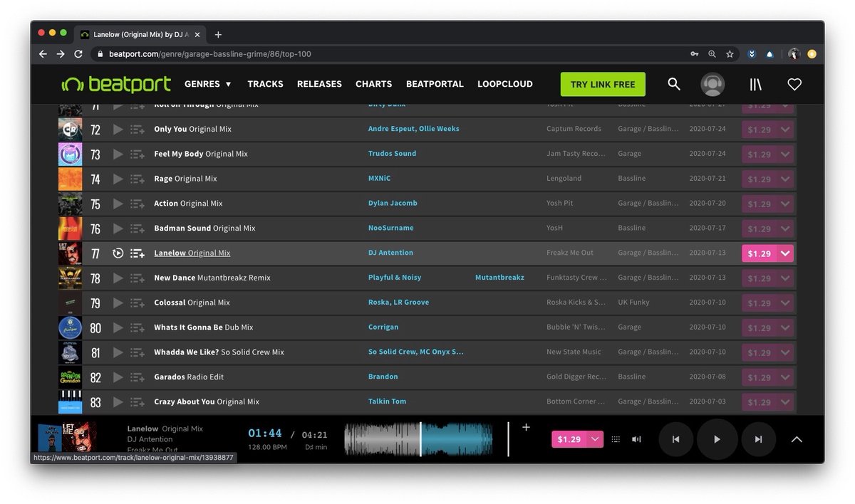Image resolution: width=855 pixels, height=504 pixels.
Task: Open the heart favorites icon
Action: (x=794, y=84)
